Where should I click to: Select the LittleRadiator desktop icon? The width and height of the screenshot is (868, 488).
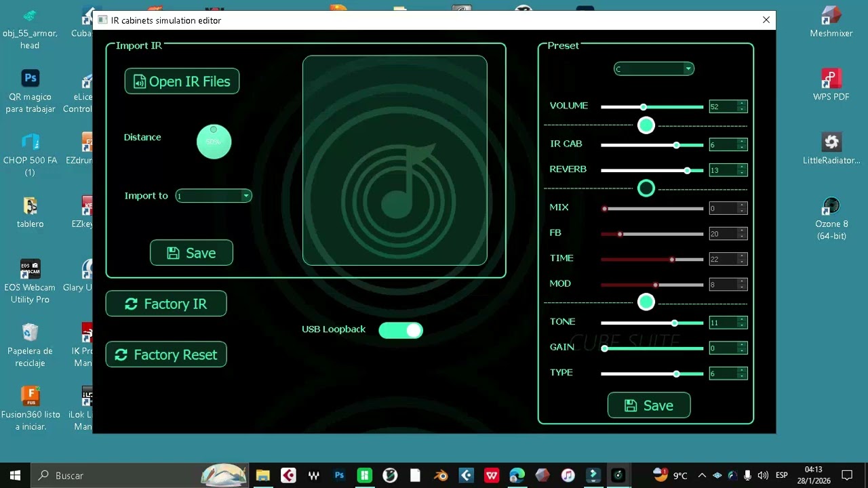click(x=831, y=148)
